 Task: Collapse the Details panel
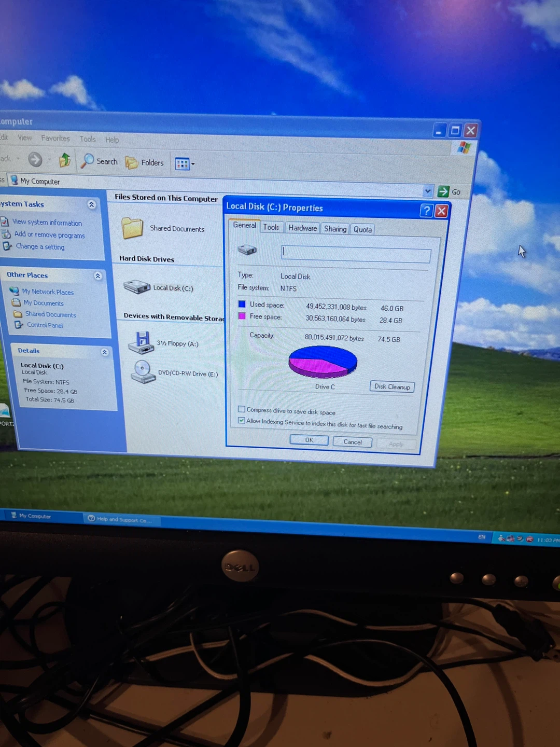coord(105,352)
